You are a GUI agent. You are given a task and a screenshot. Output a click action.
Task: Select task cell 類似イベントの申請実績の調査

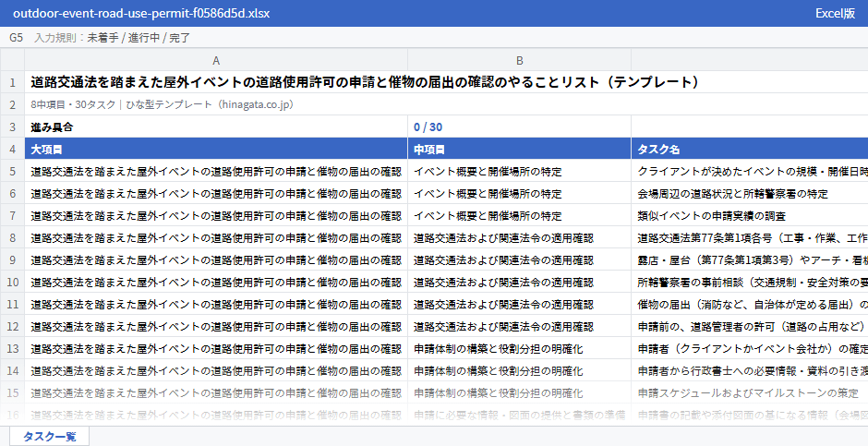pyautogui.click(x=750, y=215)
